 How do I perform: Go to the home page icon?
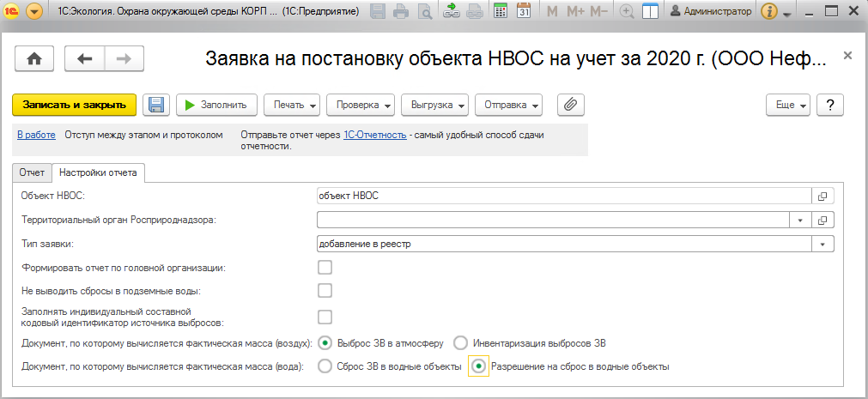pos(34,58)
